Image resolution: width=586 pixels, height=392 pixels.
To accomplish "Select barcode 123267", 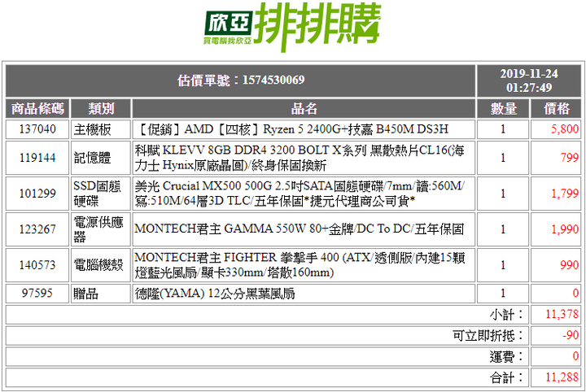I will pos(37,229).
